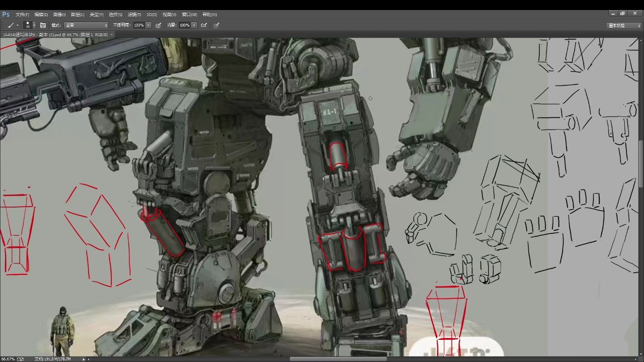The height and width of the screenshot is (362, 644).
Task: Toggle pressure for opacity icon
Action: point(158,25)
